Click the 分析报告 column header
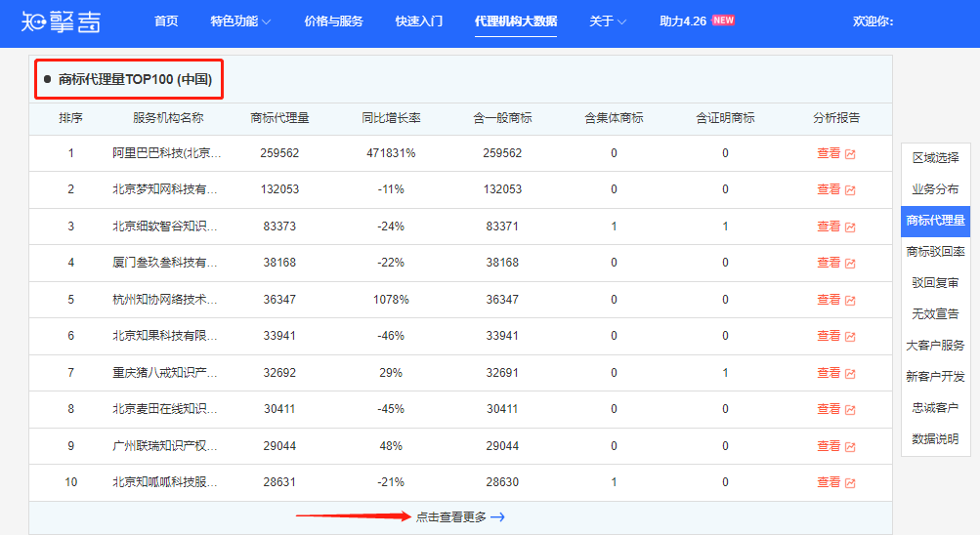The height and width of the screenshot is (535, 980). click(x=836, y=118)
